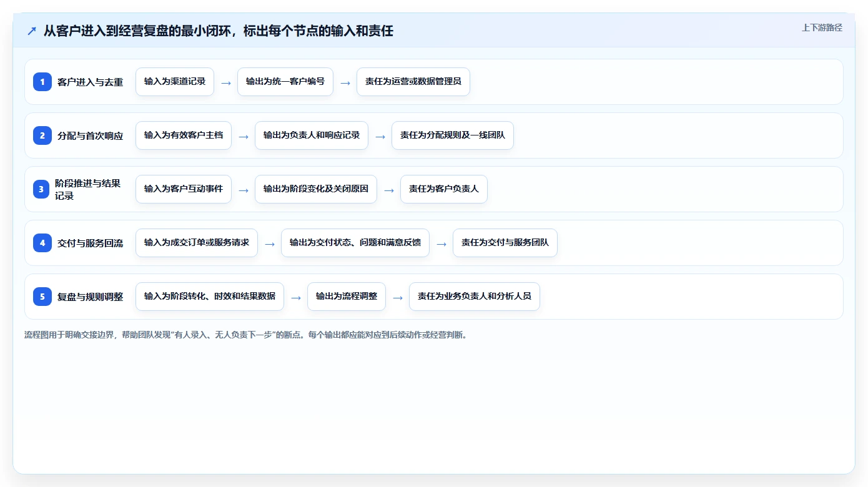
Task: Choose the 输入为成交订单或服务请求 node
Action: [x=197, y=243]
